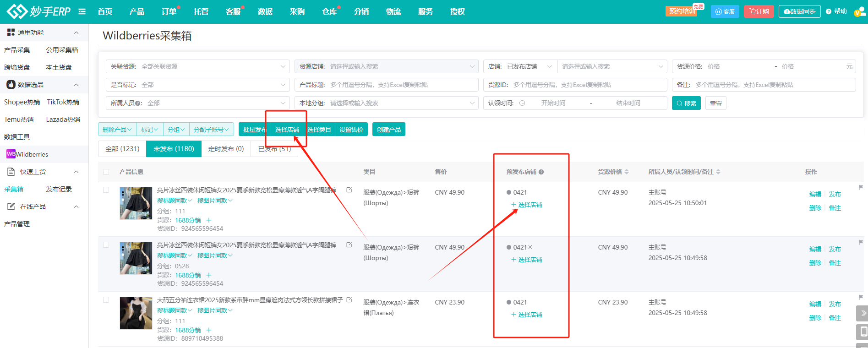Open the 货源店铺 dropdown
Viewport: 868px width, 348px height.
[386, 66]
